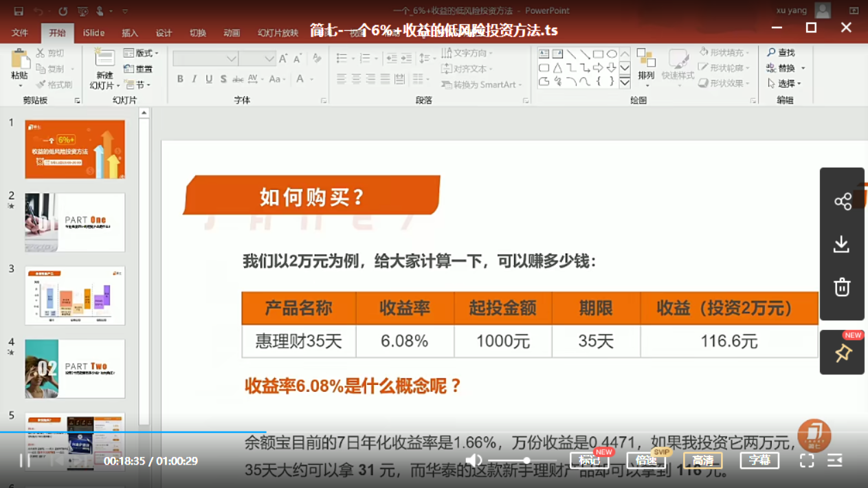Toggle Italic formatting
Screen dimensions: 868x488
(x=194, y=79)
